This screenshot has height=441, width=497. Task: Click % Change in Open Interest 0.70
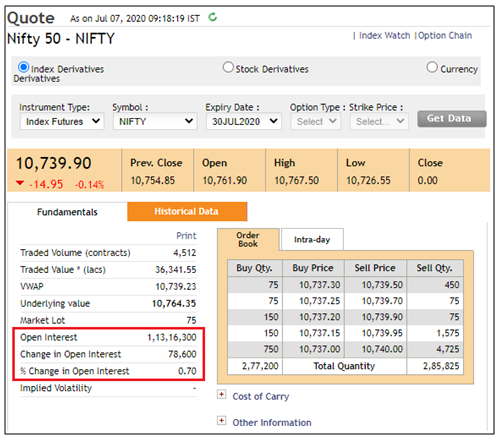tap(187, 371)
